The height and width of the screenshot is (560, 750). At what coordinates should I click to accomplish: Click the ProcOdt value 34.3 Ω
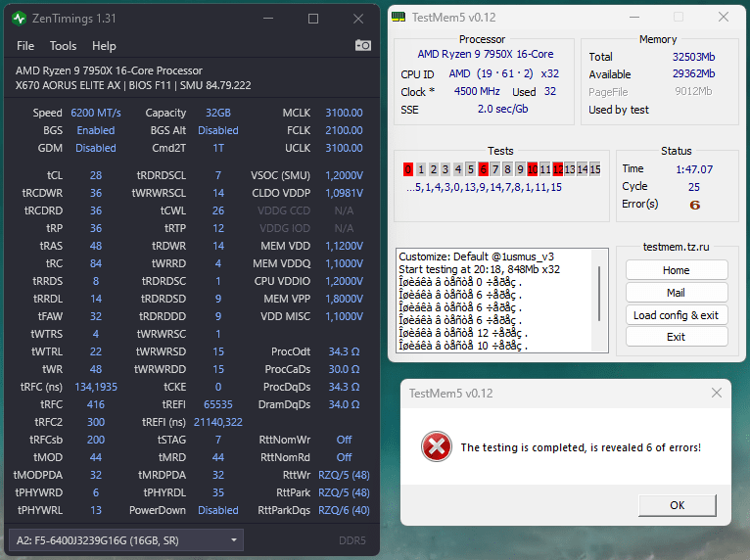pyautogui.click(x=344, y=351)
